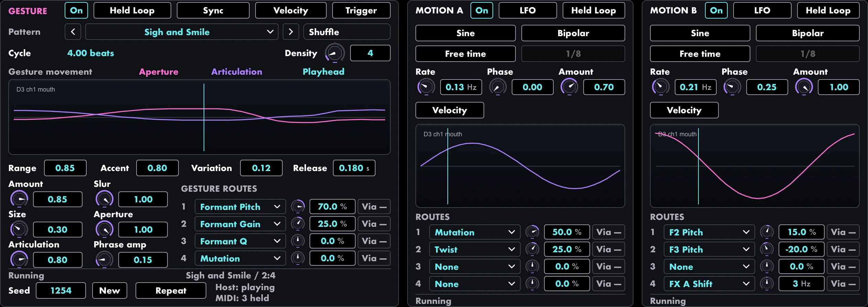
Task: Adjust Motion B Rate knob
Action: click(661, 87)
